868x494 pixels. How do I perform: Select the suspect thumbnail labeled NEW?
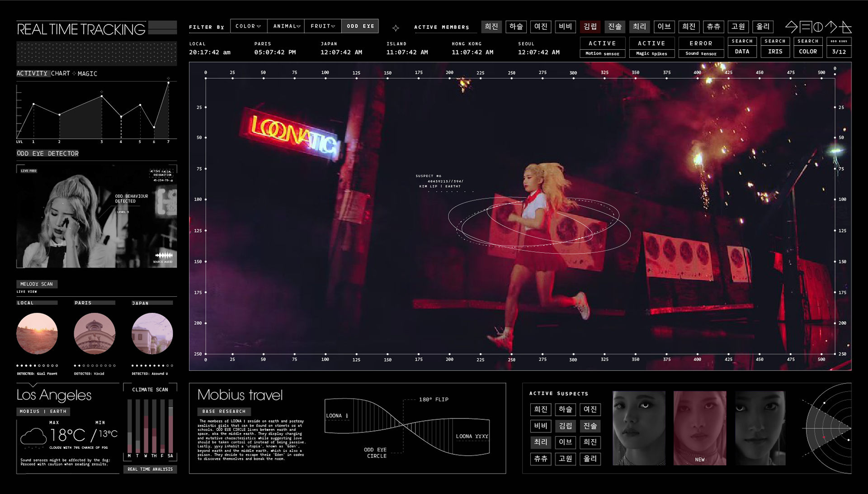699,428
